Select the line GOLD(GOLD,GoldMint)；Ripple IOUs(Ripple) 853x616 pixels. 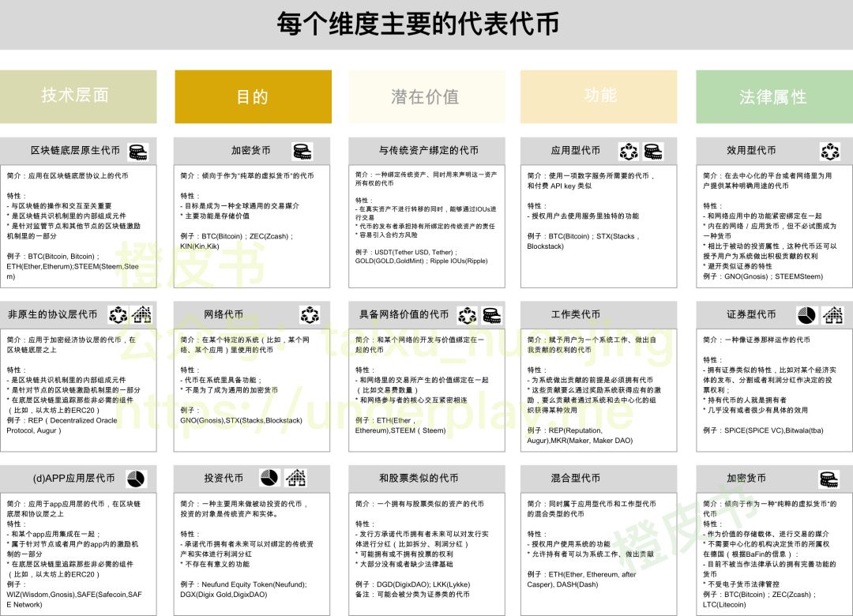coord(422,261)
